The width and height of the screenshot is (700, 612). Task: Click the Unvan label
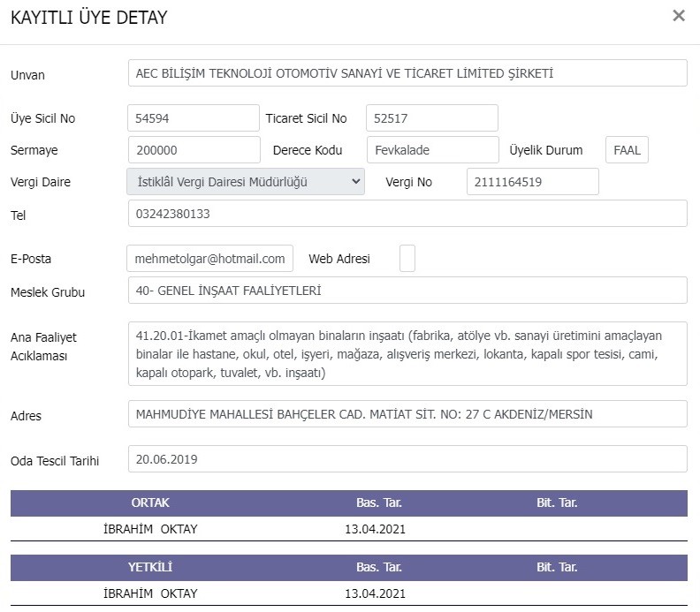27,75
